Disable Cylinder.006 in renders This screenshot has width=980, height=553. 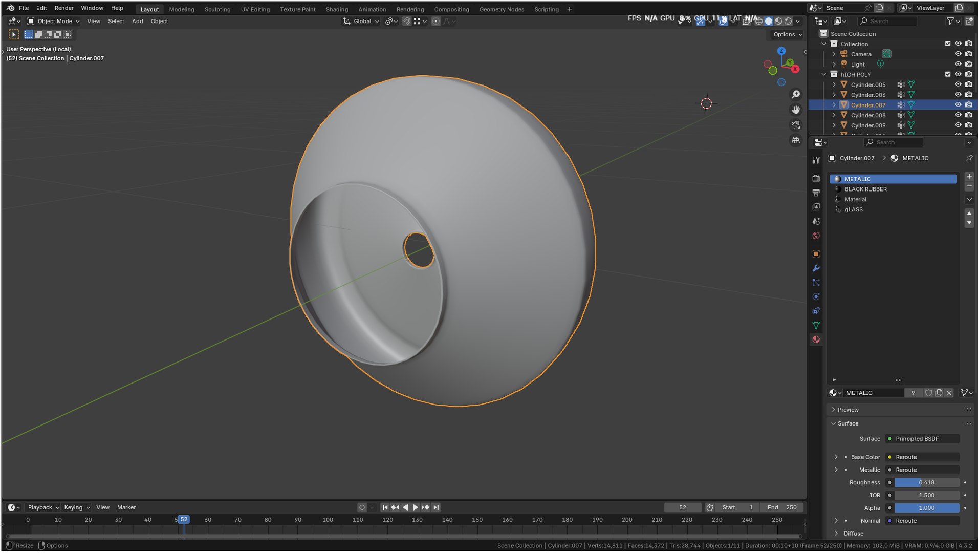coord(968,95)
